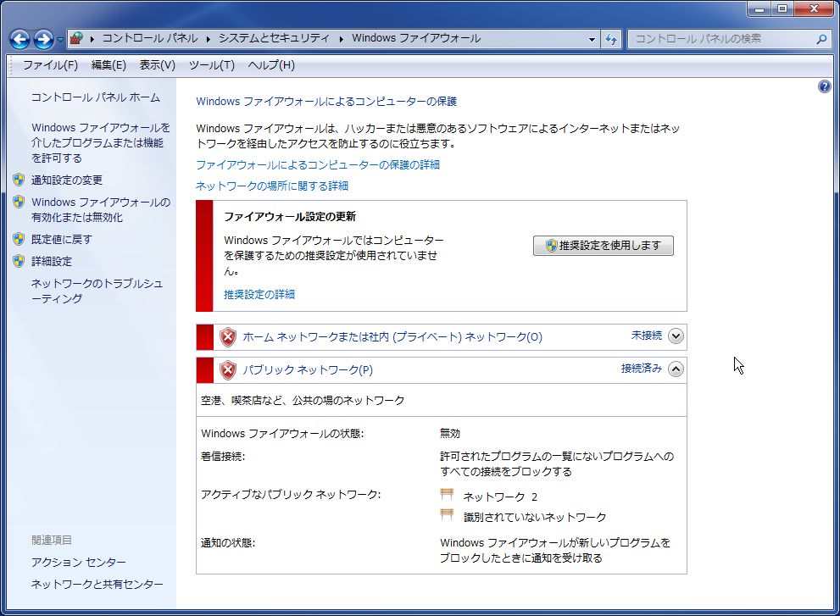Open Windows ファイアウォールの有効化または無効化
Viewport: 840px width, 616px height.
coord(101,209)
